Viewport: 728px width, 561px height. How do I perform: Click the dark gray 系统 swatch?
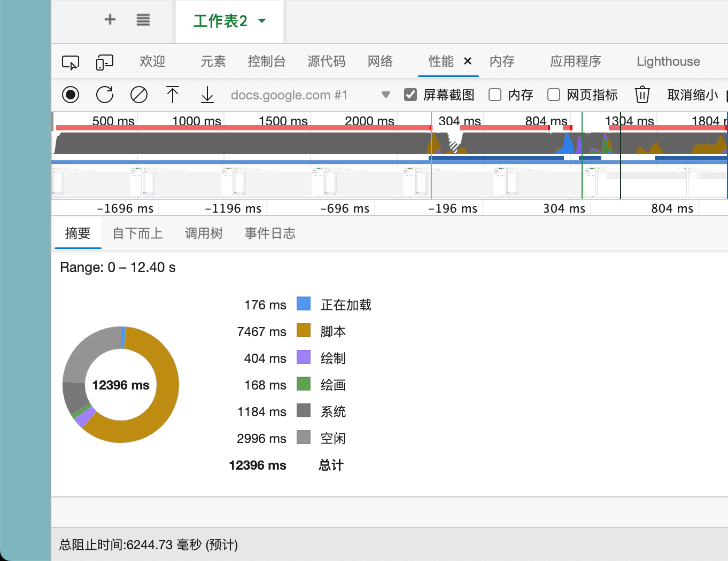pyautogui.click(x=304, y=411)
